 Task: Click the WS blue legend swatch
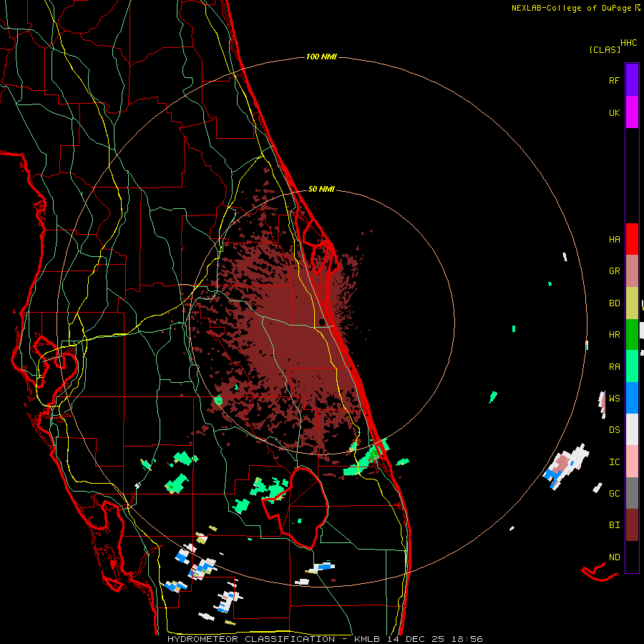click(632, 398)
